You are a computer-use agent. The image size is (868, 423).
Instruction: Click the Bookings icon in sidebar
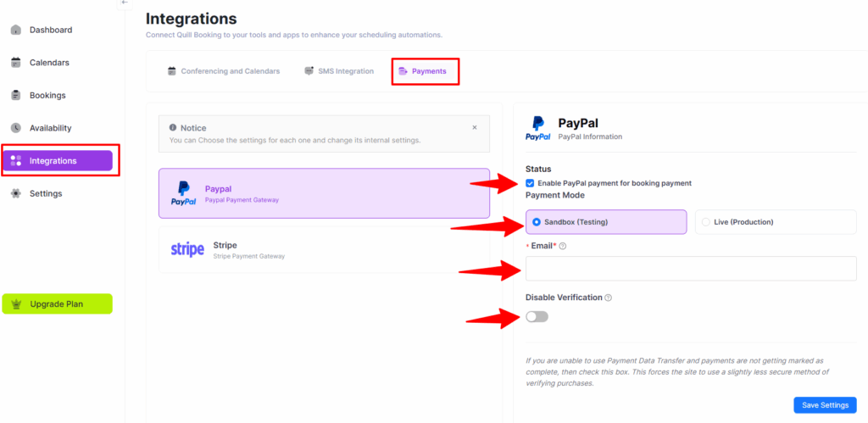15,96
